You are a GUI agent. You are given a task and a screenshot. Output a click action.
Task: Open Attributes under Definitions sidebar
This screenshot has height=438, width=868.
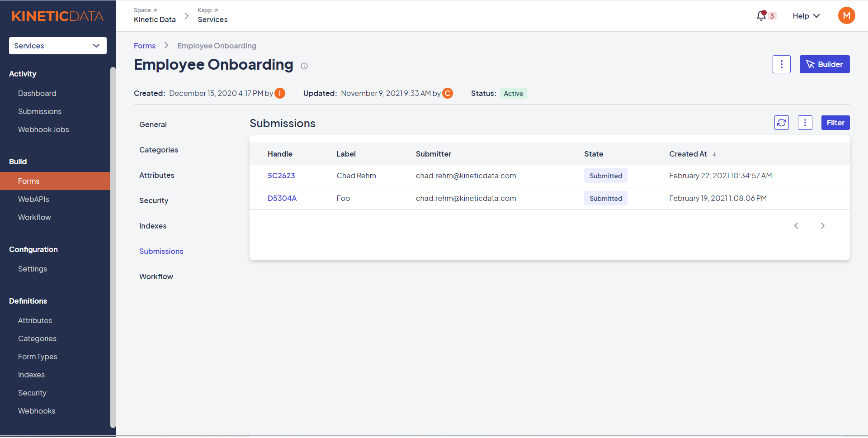pyautogui.click(x=35, y=320)
